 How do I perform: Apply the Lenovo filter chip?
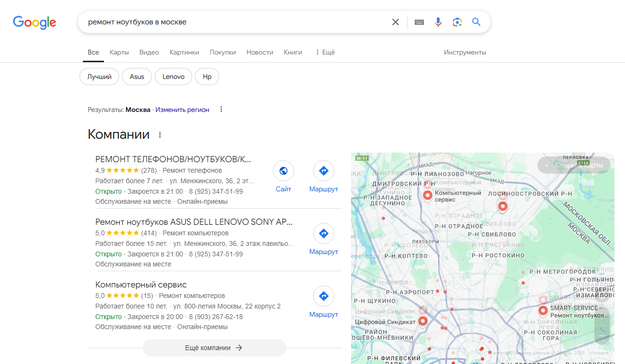point(173,77)
